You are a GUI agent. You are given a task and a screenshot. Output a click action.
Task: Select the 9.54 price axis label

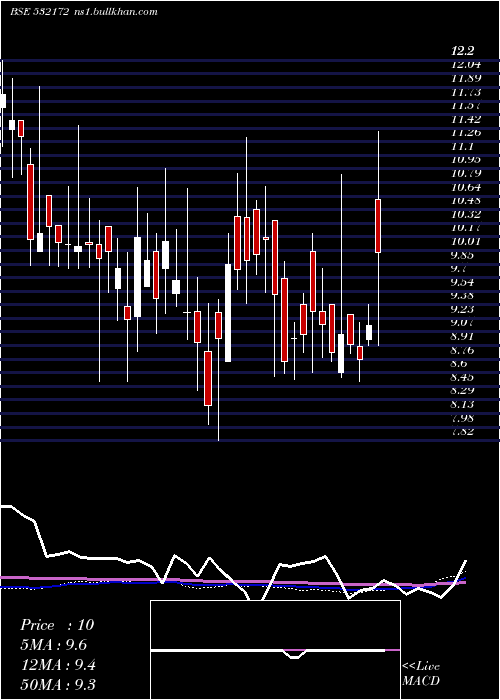pos(464,283)
